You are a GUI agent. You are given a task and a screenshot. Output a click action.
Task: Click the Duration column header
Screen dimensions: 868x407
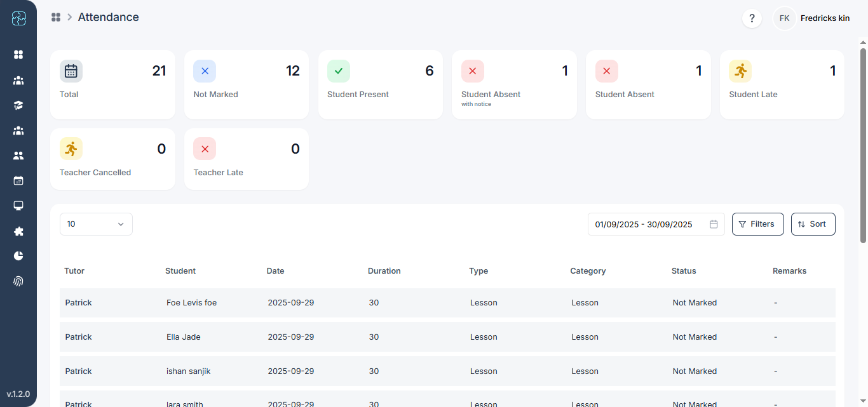384,271
